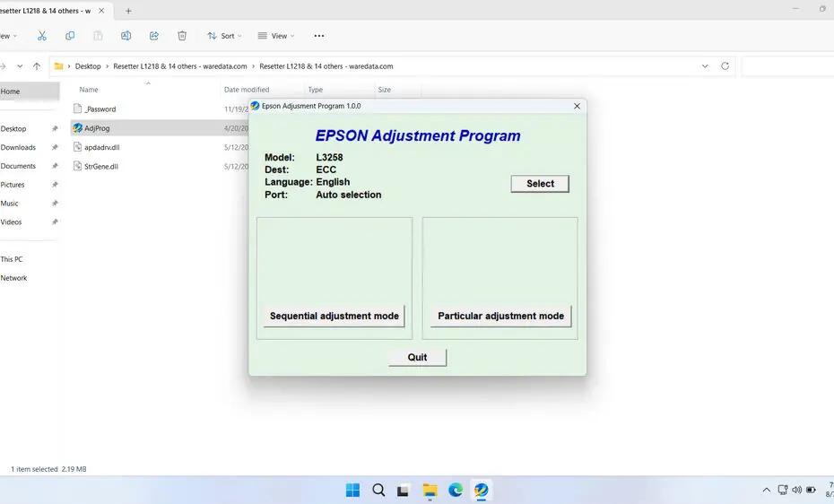
Task: Open taskbar Search
Action: coord(378,490)
